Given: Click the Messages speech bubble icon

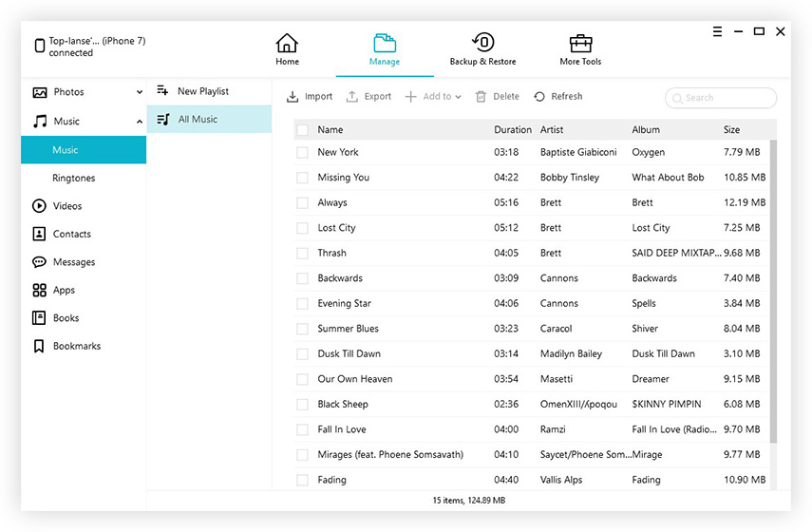Looking at the screenshot, I should click(39, 261).
